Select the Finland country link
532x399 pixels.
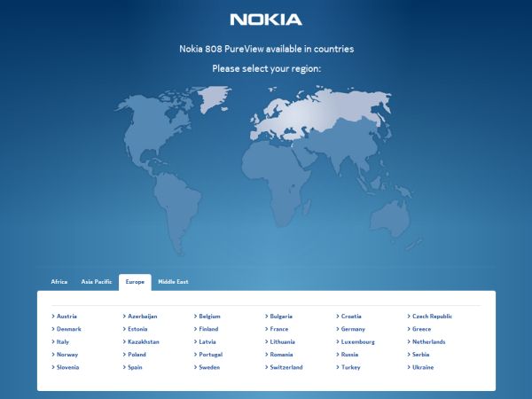click(x=208, y=329)
